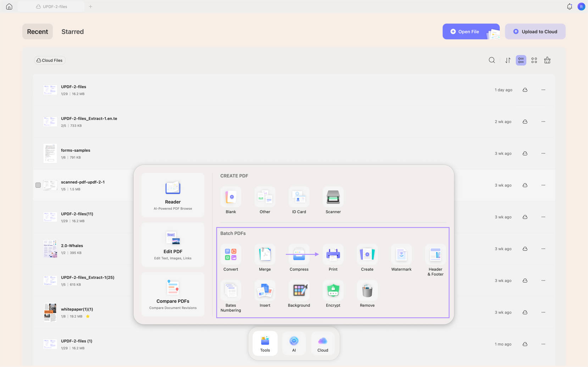Open the whitepaper(1)(1) thumbnail
Viewport: 588px width, 367px height.
[x=50, y=312]
